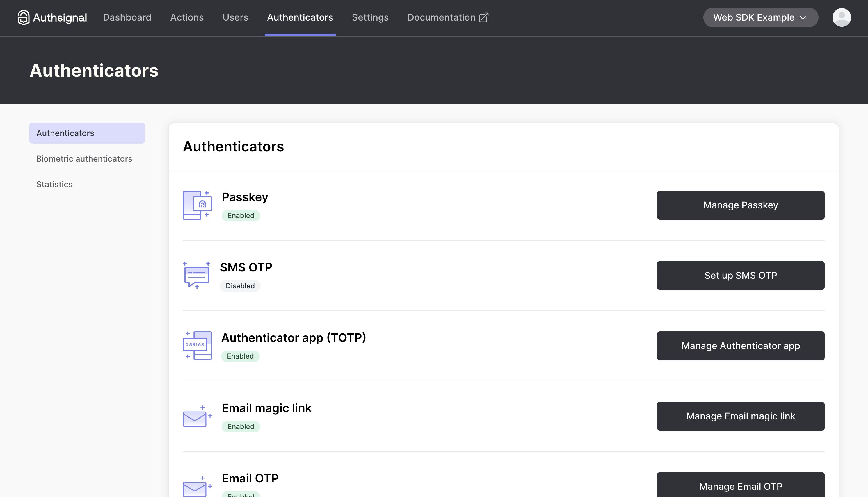Click the SMS OTP chat bubble icon
This screenshot has height=497, width=868.
[196, 276]
